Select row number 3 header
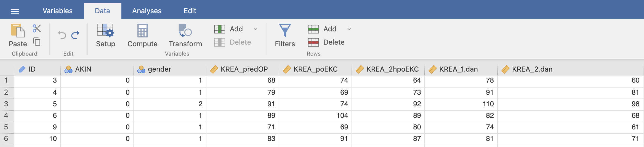644x147 pixels. coord(7,104)
